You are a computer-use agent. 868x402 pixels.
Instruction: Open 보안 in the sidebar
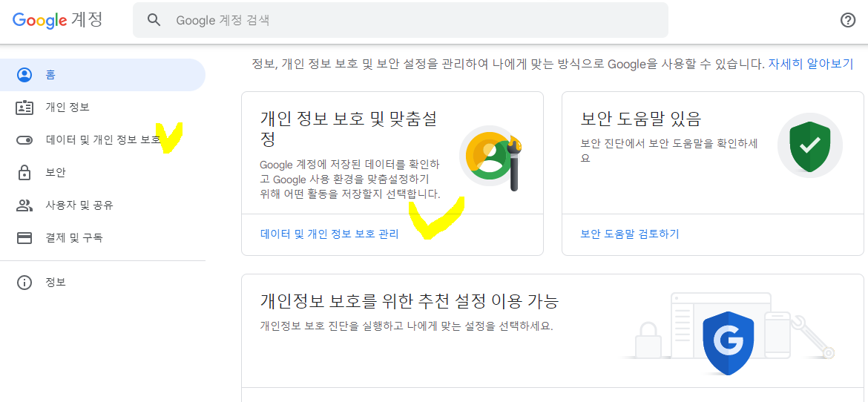click(102, 173)
